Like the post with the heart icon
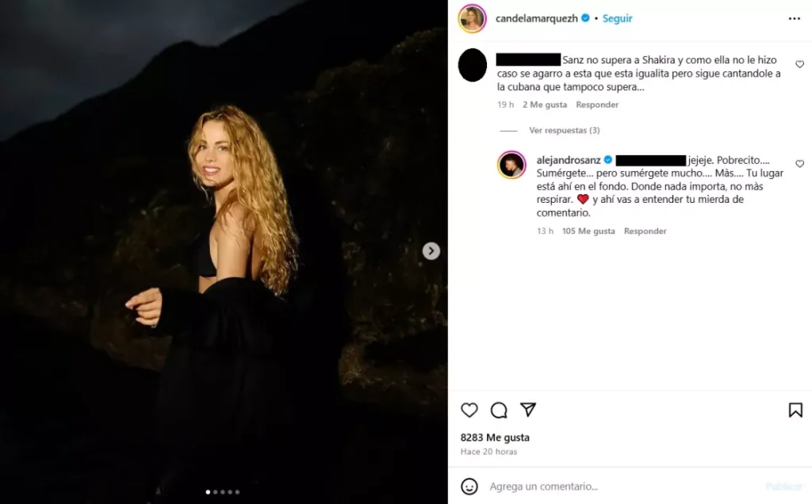 [x=469, y=410]
